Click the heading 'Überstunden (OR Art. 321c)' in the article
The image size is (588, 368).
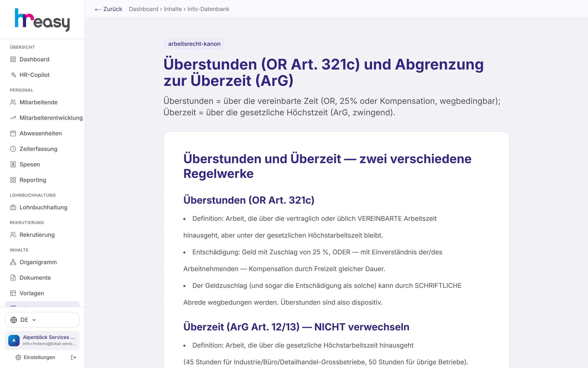coord(249,200)
